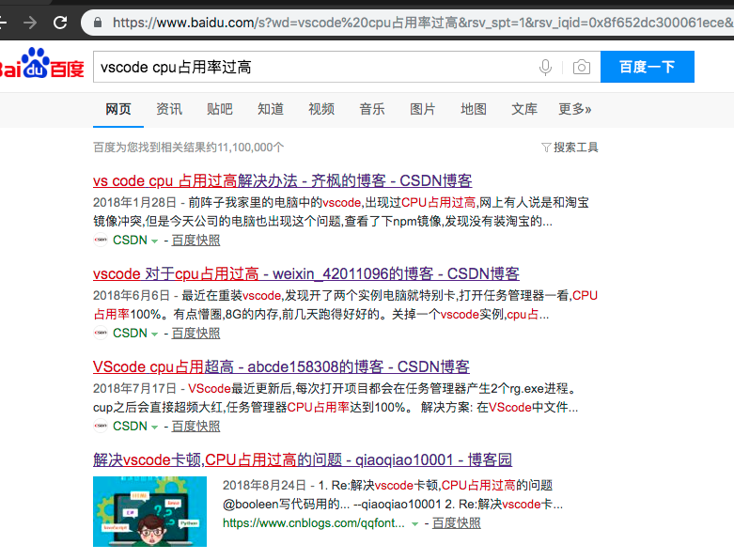Open the 视频 tab
Image resolution: width=734 pixels, height=560 pixels.
321,110
